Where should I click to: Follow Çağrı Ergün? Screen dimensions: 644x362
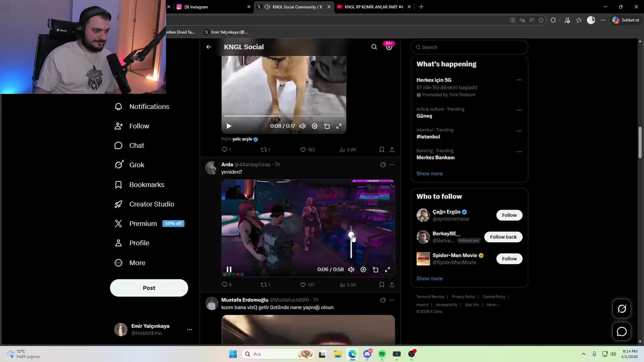pos(509,215)
